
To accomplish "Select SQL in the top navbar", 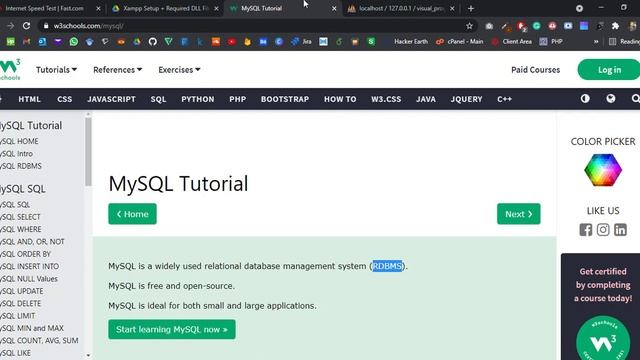I will [158, 99].
